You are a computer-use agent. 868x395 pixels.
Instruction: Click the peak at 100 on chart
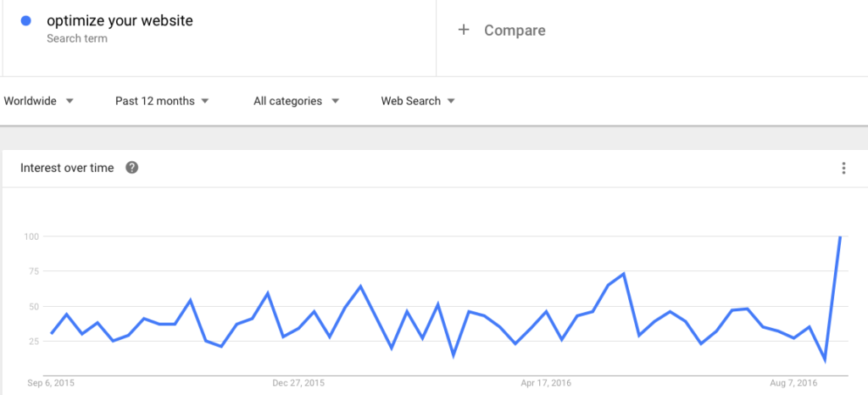[840, 236]
